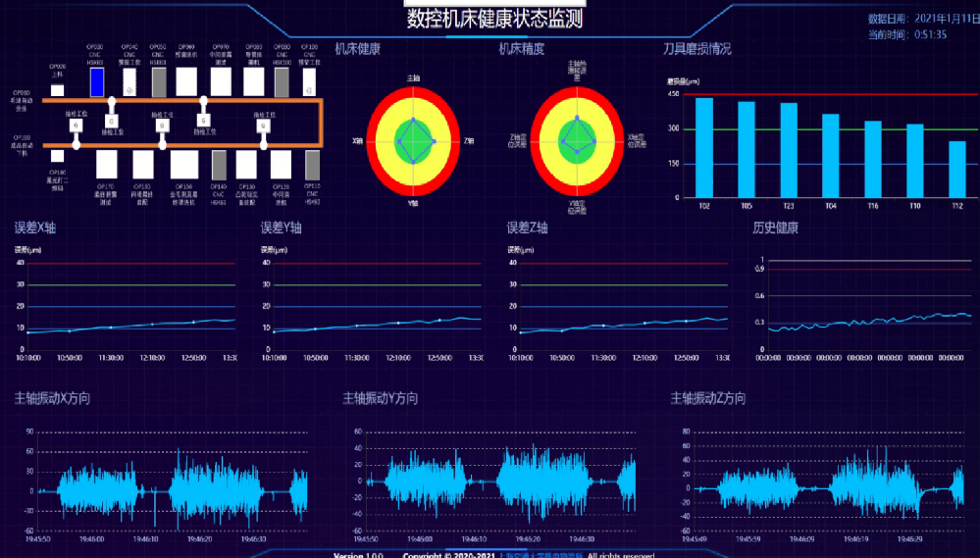980x558 pixels.
Task: Select the T12 tool wear bar
Action: coord(957,169)
